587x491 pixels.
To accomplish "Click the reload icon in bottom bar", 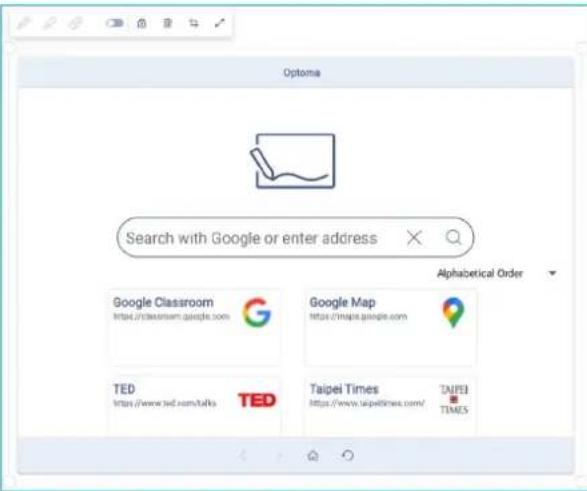I will tap(348, 455).
